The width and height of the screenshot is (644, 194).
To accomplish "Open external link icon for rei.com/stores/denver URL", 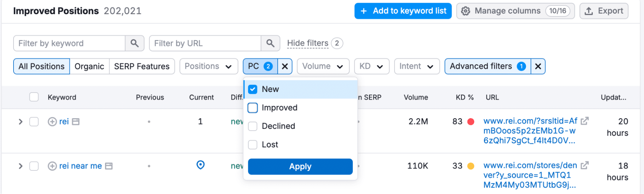I will pos(584,165).
